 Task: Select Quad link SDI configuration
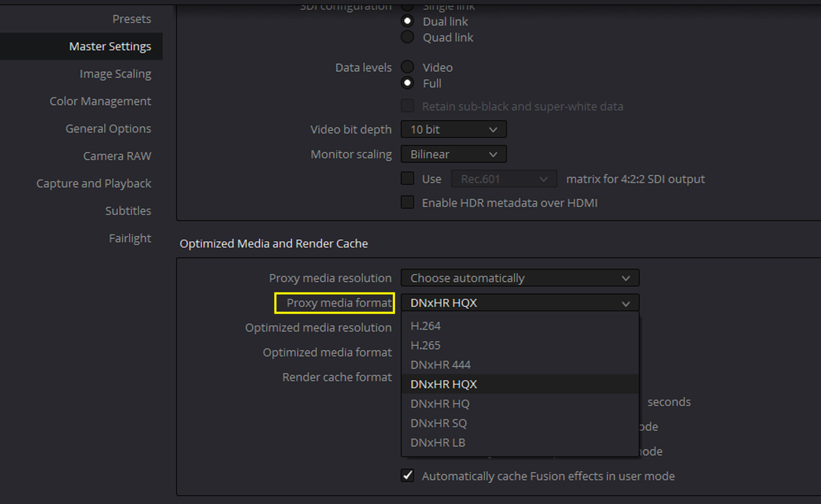click(407, 37)
